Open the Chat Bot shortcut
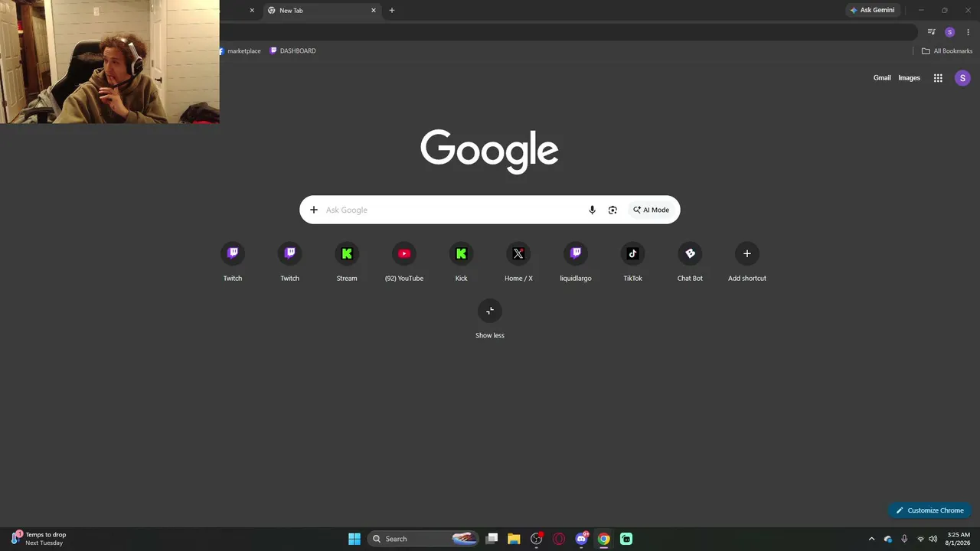980x551 pixels. pos(690,262)
